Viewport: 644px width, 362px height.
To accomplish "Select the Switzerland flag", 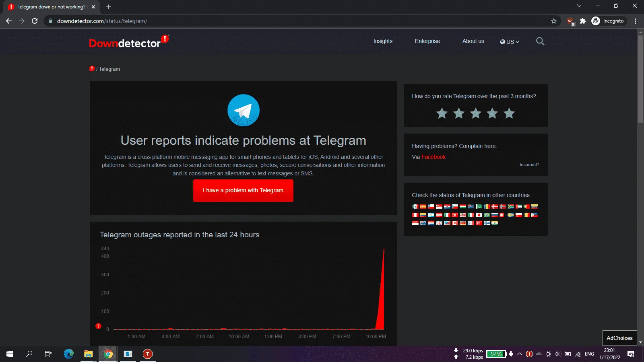I will click(502, 215).
